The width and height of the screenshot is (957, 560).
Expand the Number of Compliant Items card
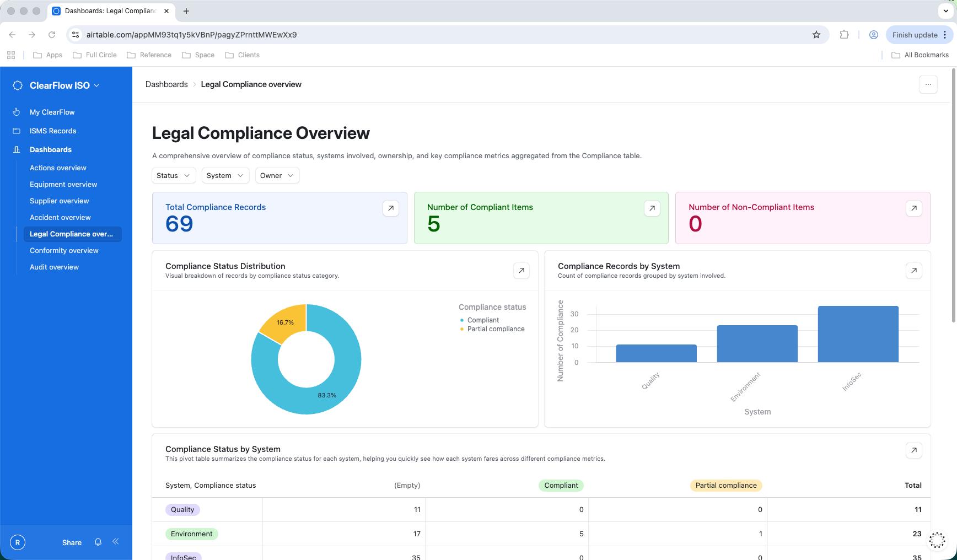pyautogui.click(x=652, y=208)
